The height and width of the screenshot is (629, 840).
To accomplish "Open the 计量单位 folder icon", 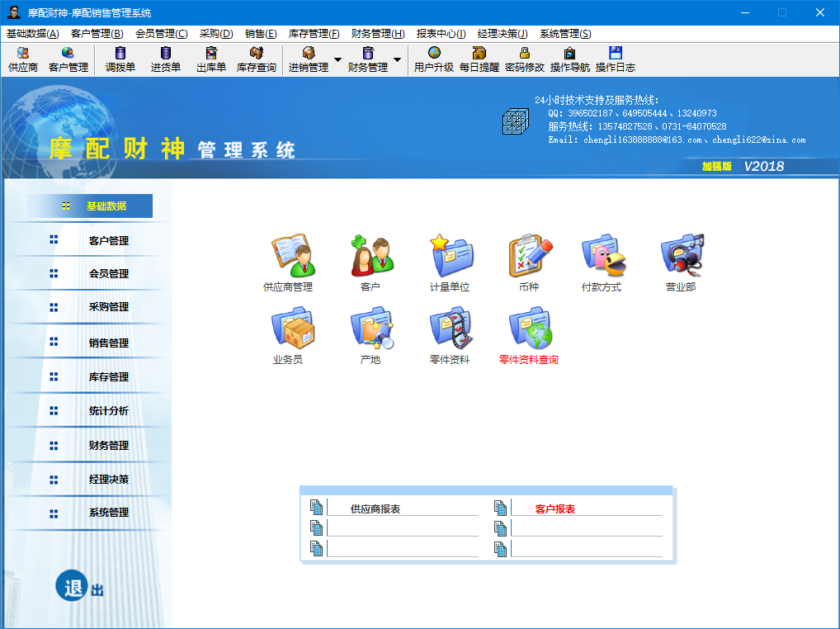I will click(451, 255).
